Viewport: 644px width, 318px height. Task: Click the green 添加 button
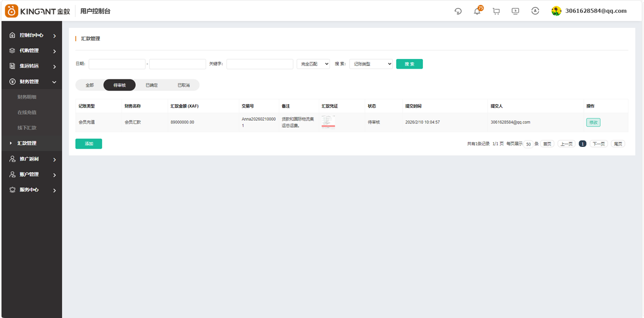tap(88, 144)
